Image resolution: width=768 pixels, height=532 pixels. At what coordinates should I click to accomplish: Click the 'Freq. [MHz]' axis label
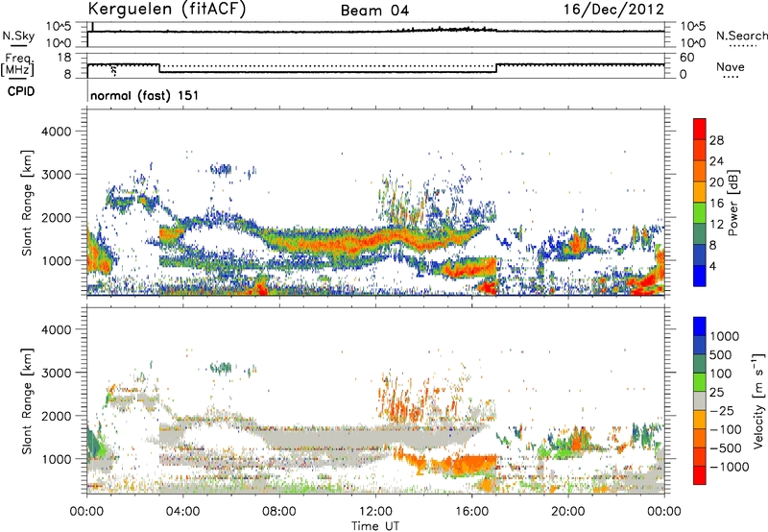[17, 64]
